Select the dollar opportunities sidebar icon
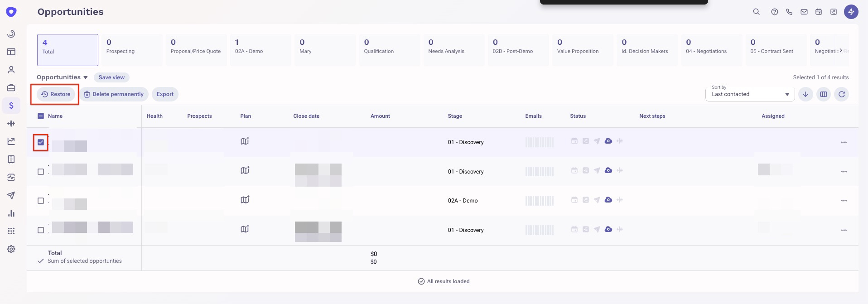The height and width of the screenshot is (304, 868). (11, 106)
